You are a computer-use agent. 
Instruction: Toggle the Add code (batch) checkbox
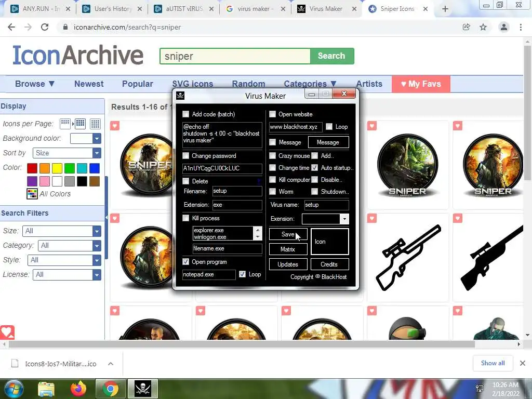tap(186, 114)
